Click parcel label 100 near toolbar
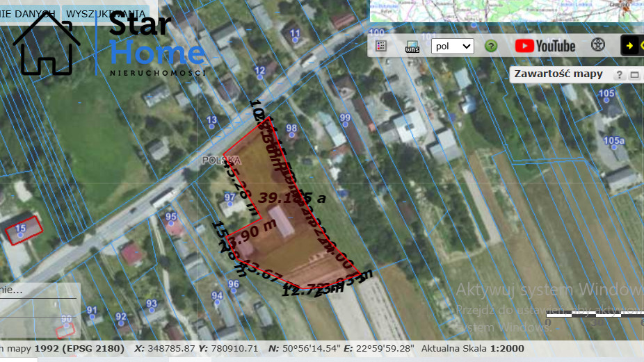The image size is (644, 362). pyautogui.click(x=377, y=32)
